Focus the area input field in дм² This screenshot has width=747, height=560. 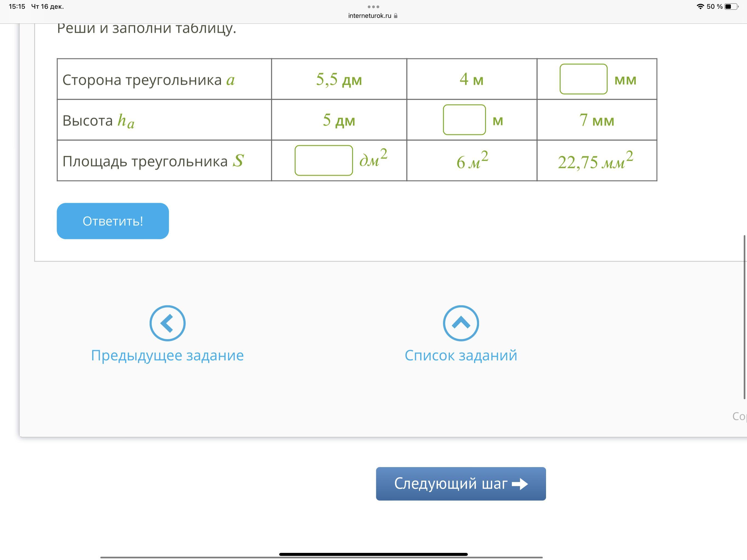[323, 161]
